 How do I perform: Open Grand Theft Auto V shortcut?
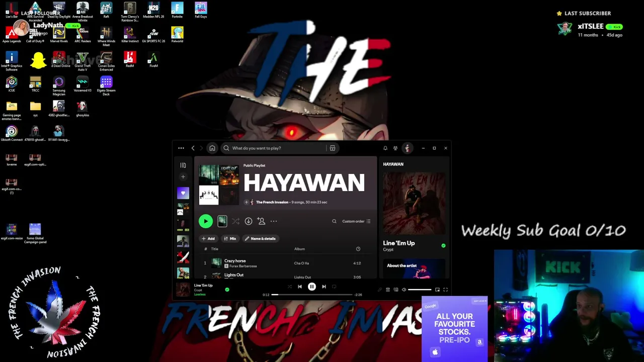coord(83,61)
